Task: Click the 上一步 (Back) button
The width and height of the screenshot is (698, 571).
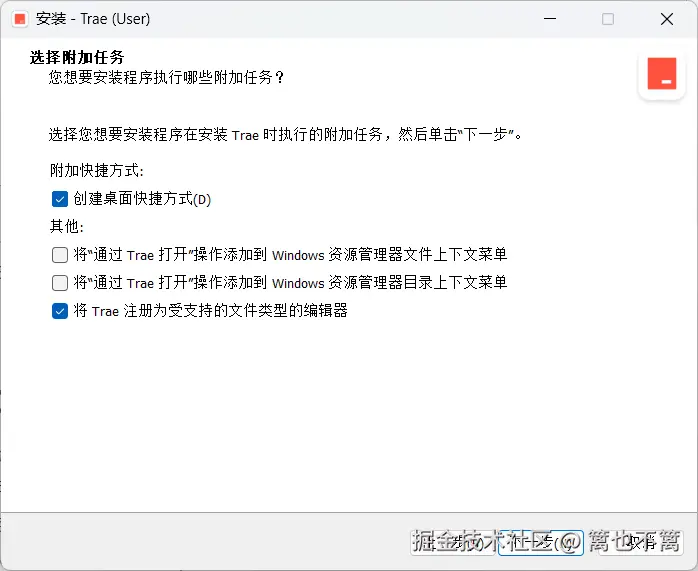Action: click(453, 543)
